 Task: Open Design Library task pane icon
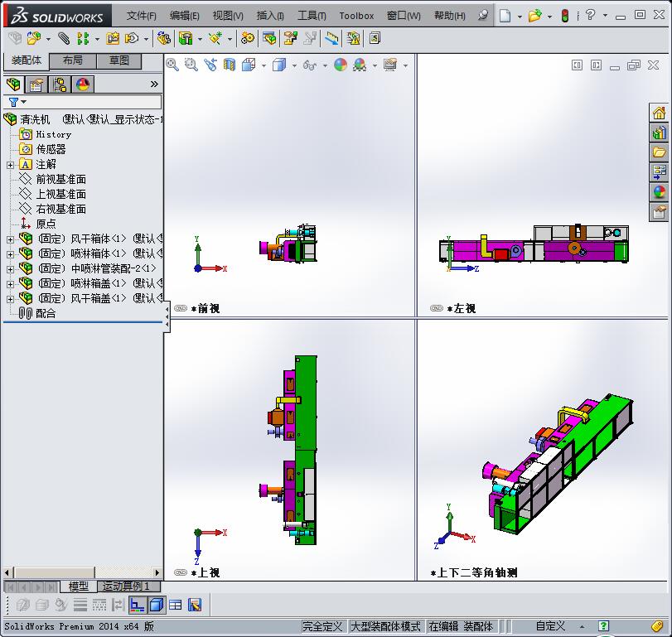(x=659, y=133)
